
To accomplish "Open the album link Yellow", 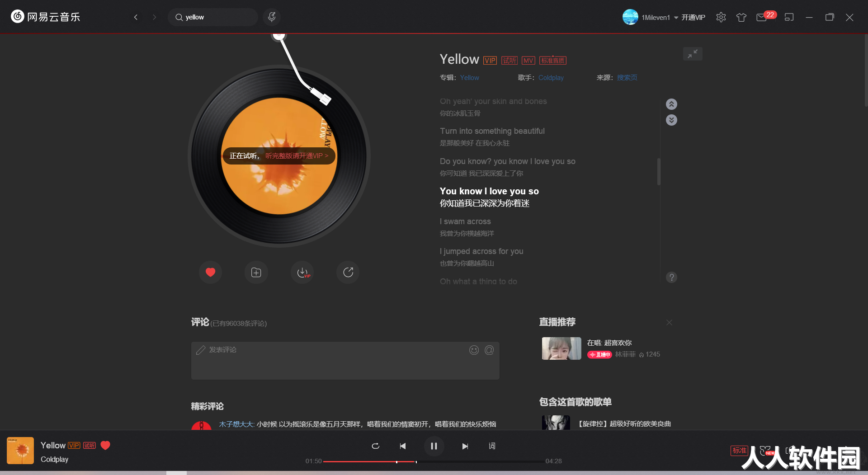I will tap(469, 78).
